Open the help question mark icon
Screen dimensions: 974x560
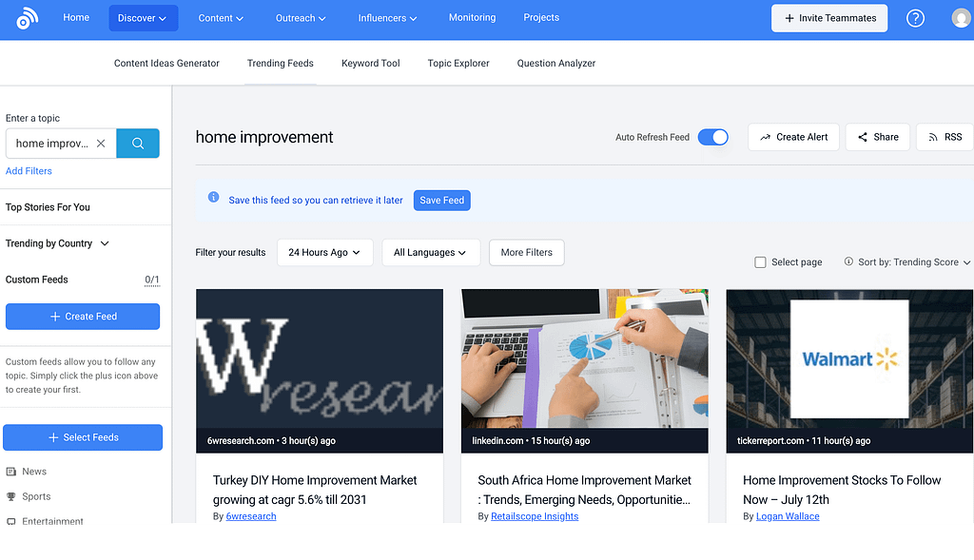pos(915,18)
